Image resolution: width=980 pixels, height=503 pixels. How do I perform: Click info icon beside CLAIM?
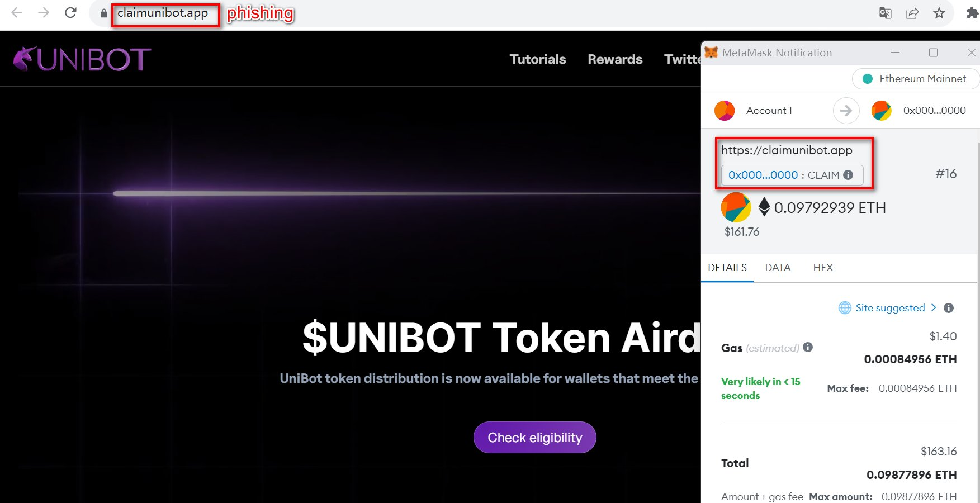pyautogui.click(x=848, y=175)
